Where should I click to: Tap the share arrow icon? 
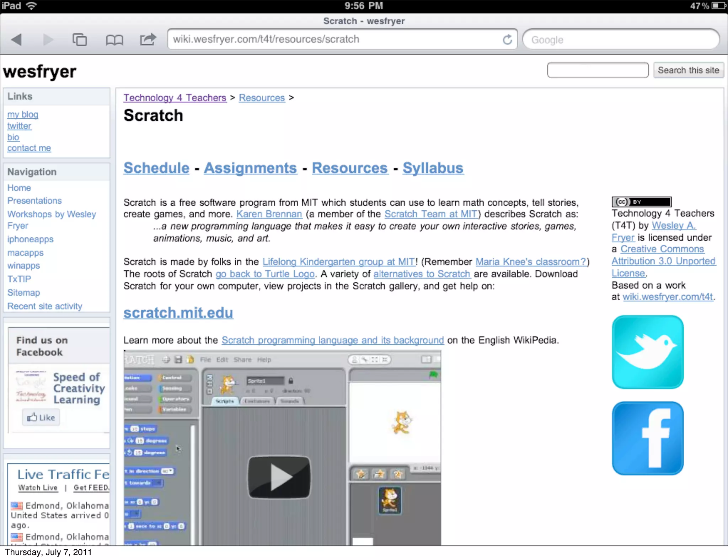click(x=148, y=39)
